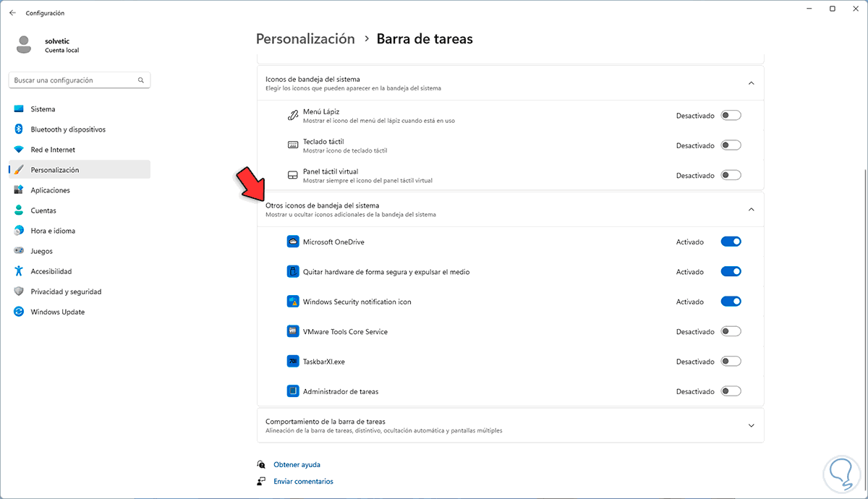Viewport: 868px width, 499px height.
Task: Disable the Microsoft OneDrive tray toggle
Action: click(x=731, y=242)
